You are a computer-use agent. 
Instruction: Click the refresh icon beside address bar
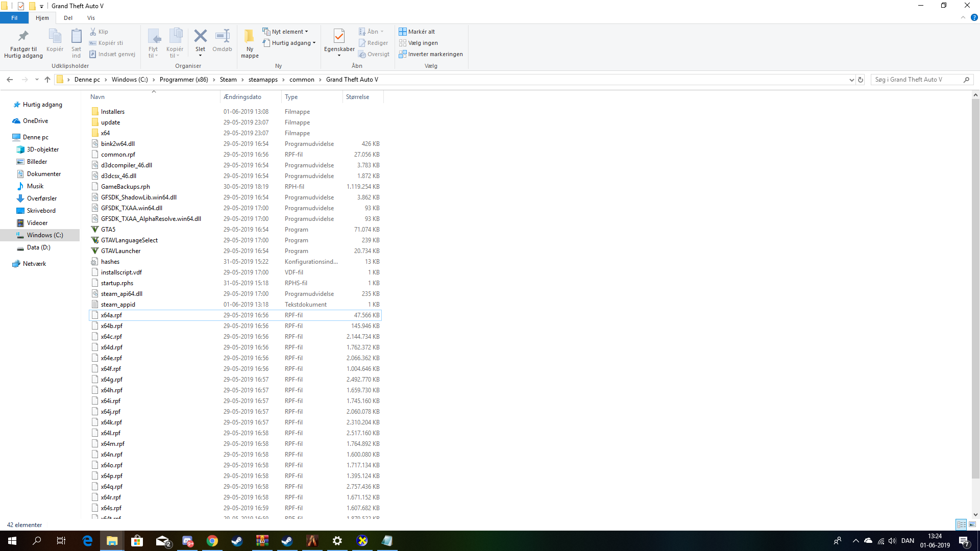tap(861, 80)
